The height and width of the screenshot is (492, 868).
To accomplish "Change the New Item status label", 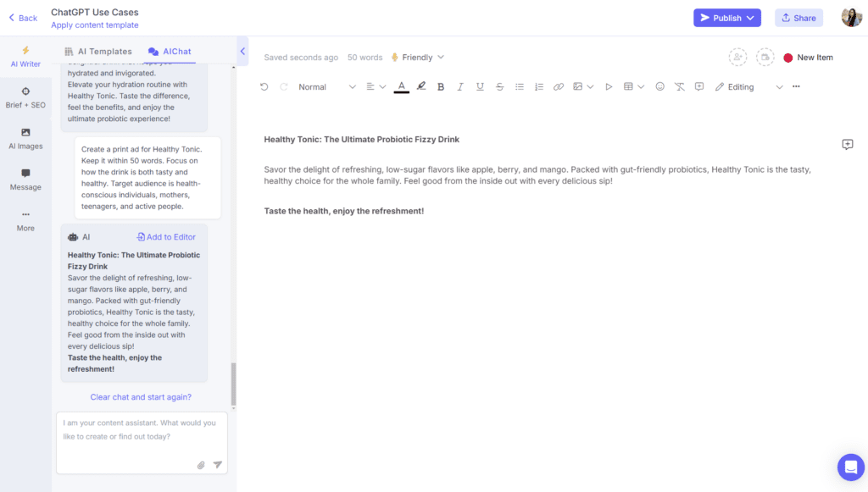I will pyautogui.click(x=808, y=58).
